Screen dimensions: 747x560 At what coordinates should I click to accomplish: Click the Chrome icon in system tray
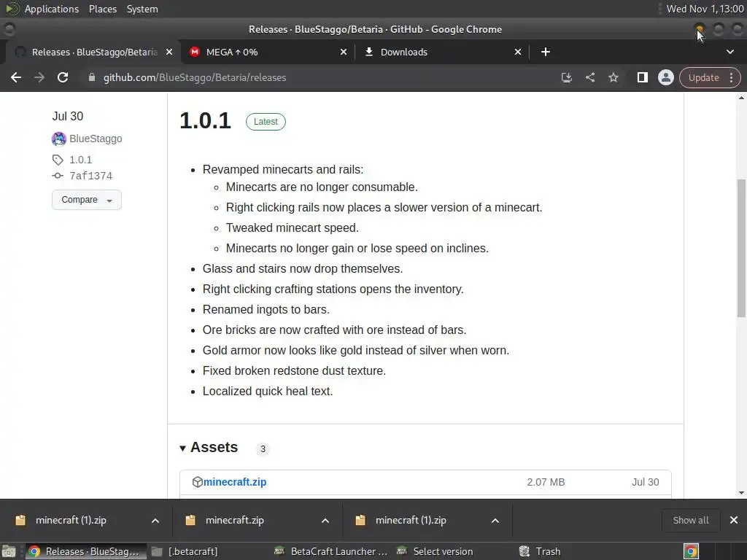tap(691, 551)
